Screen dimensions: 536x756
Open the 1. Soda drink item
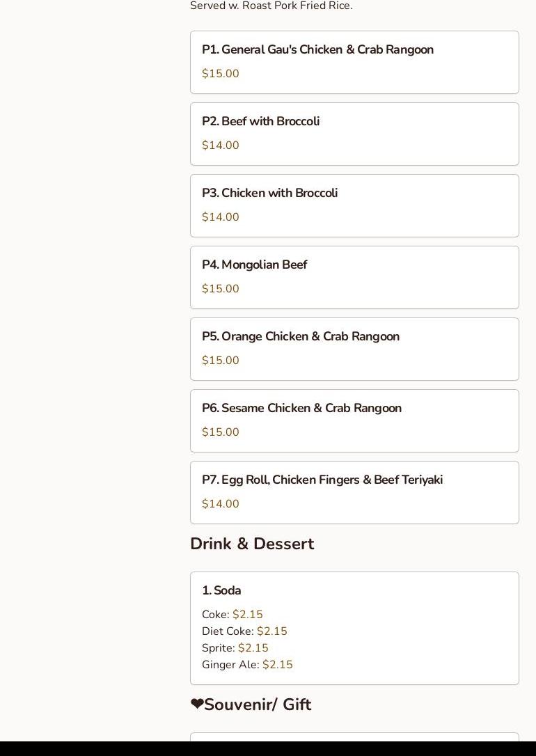coord(221,591)
